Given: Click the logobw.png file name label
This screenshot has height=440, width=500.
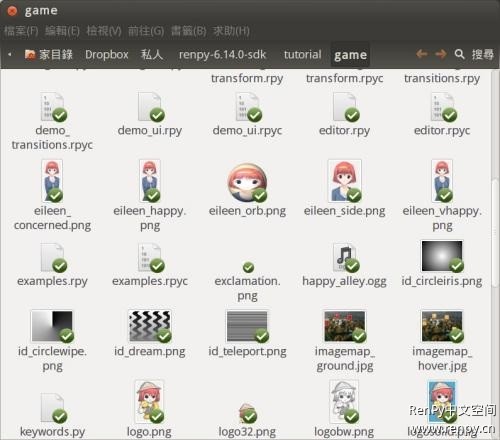Looking at the screenshot, I should point(344,432).
